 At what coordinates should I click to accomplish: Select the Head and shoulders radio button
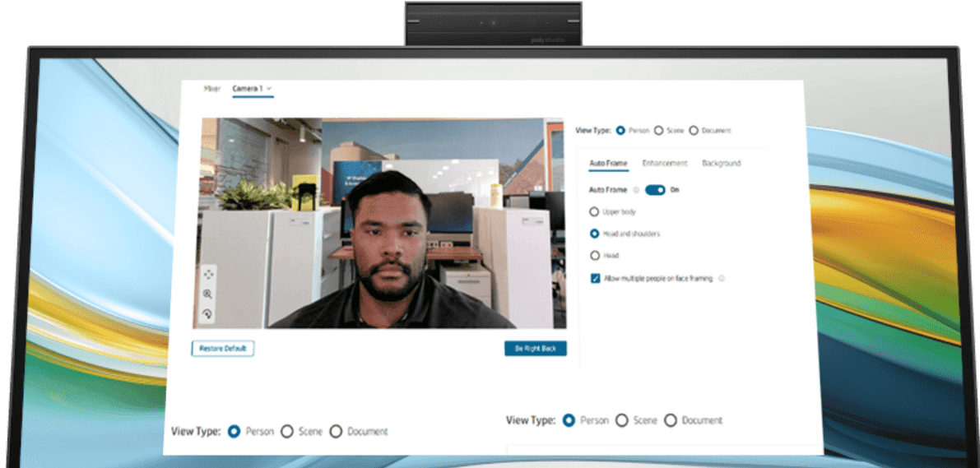point(596,234)
